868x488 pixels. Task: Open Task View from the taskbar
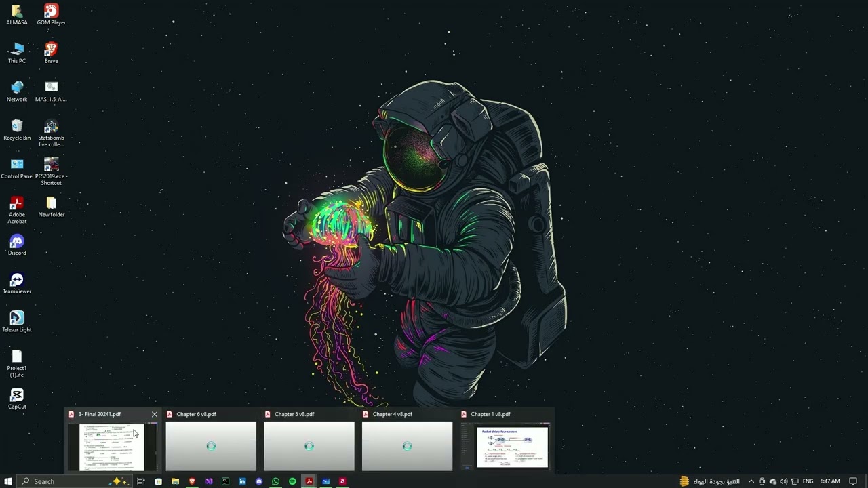tap(141, 481)
